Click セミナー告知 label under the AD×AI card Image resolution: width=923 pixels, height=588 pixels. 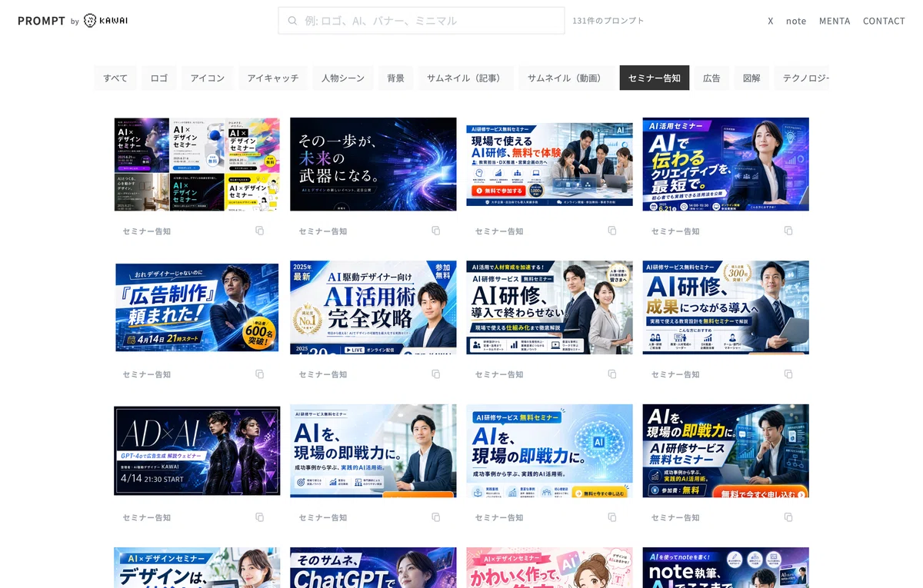(x=147, y=517)
